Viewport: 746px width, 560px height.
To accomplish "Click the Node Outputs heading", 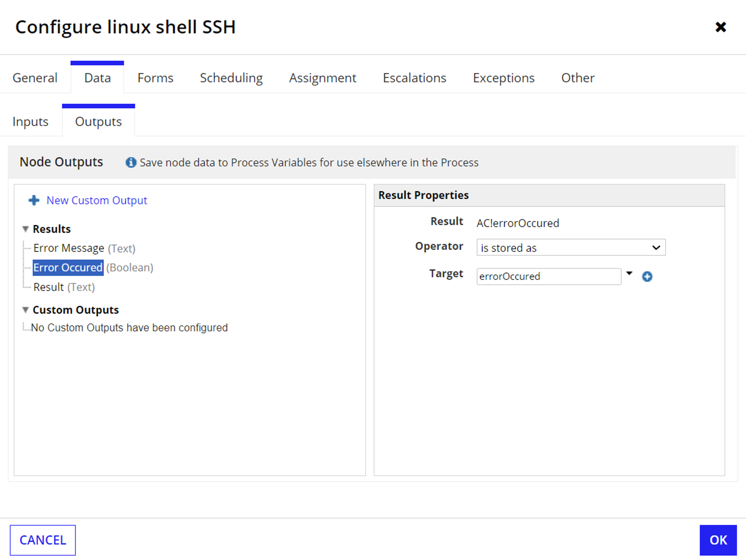I will (x=61, y=162).
